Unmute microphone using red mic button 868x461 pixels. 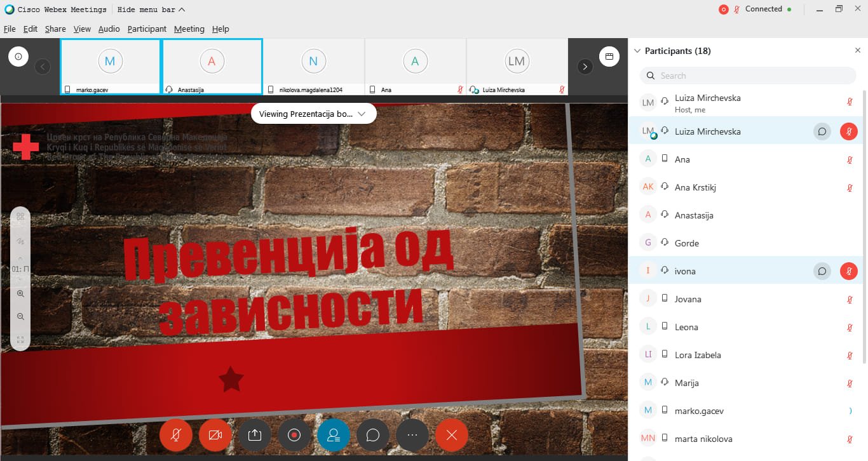point(176,435)
